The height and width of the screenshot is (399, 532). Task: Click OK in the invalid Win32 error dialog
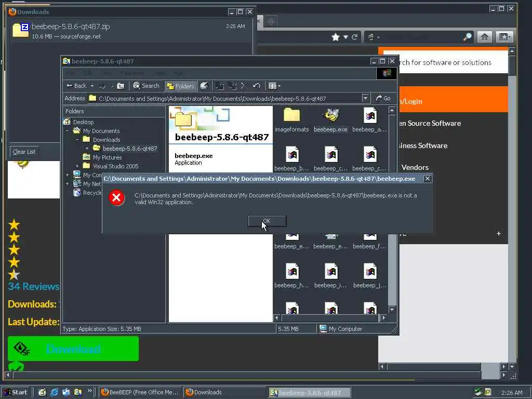point(267,221)
